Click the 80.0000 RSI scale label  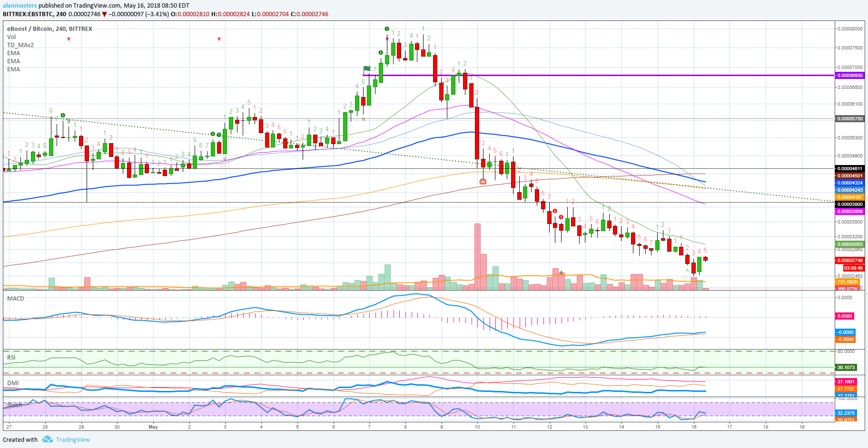[x=846, y=351]
